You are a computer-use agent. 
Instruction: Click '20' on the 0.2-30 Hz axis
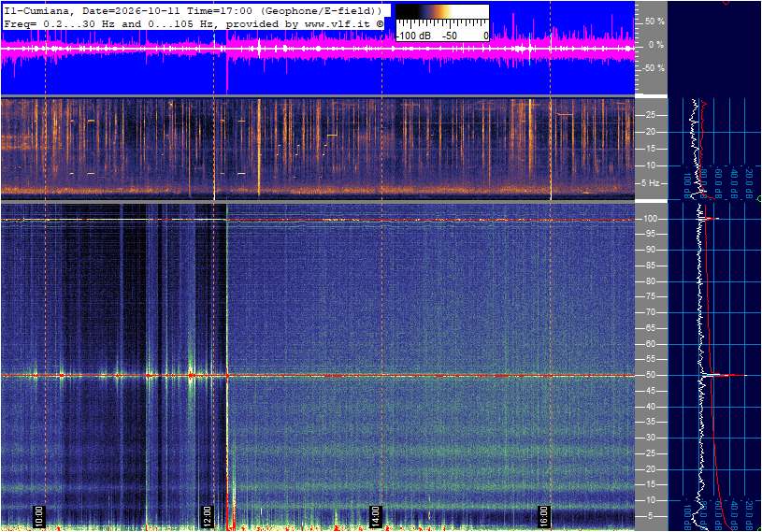click(x=650, y=132)
